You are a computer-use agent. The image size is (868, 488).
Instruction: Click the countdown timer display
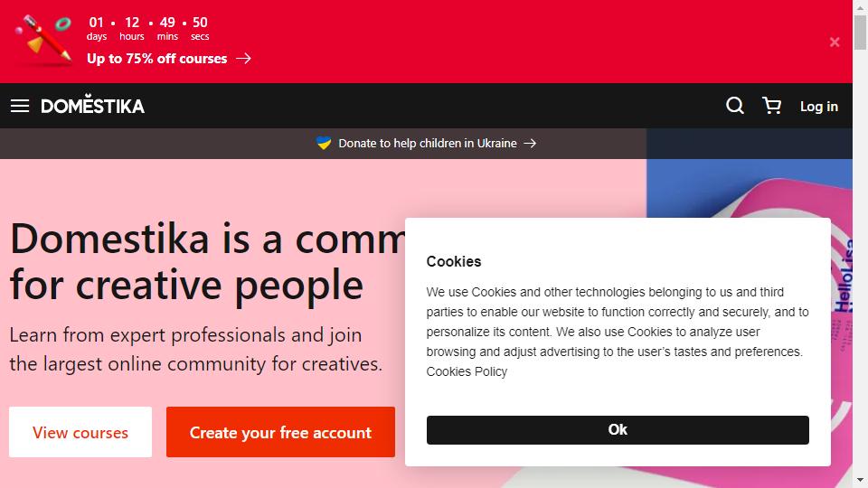(147, 28)
